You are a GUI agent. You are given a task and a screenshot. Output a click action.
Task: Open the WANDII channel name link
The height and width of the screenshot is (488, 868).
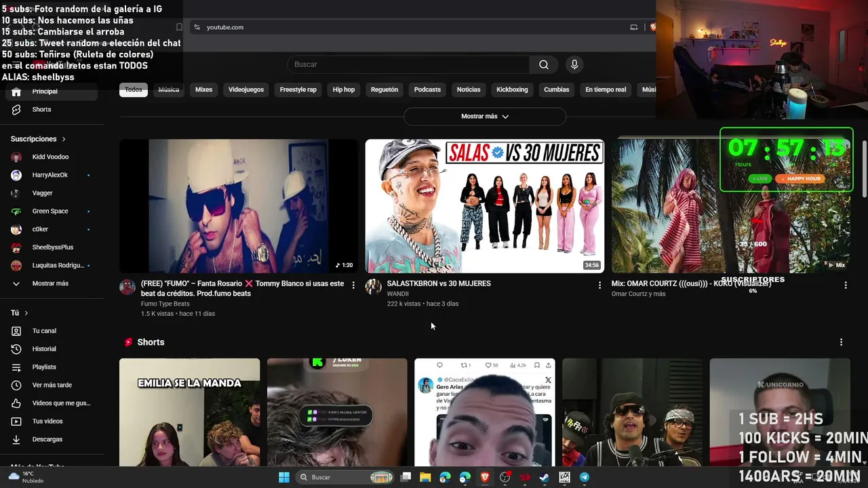(398, 293)
